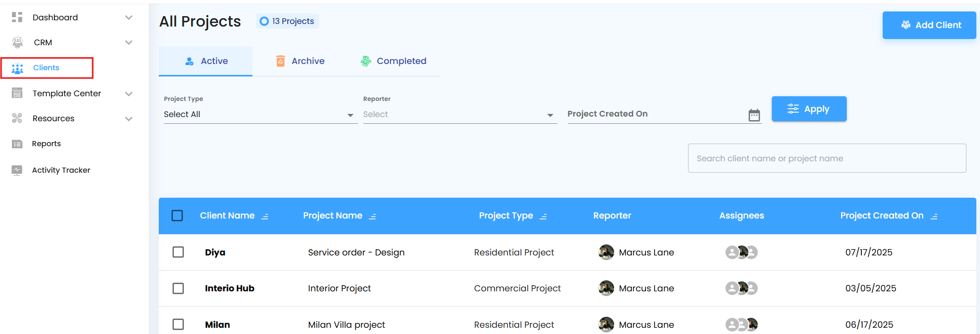Open the calendar date picker icon

click(x=754, y=115)
